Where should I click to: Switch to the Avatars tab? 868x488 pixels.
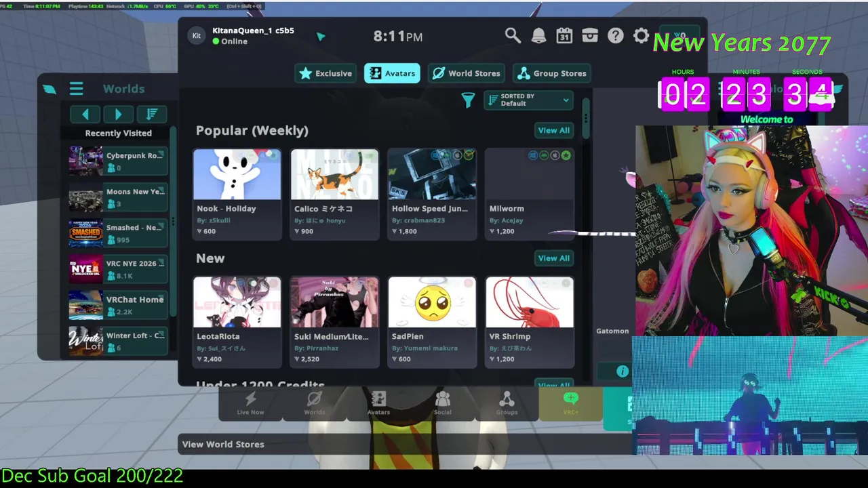(392, 73)
